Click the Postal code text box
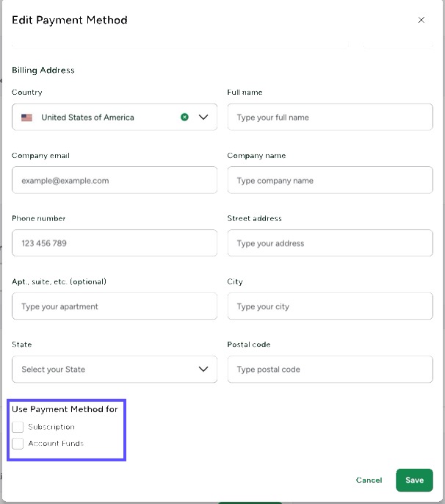The height and width of the screenshot is (504, 445). (330, 370)
